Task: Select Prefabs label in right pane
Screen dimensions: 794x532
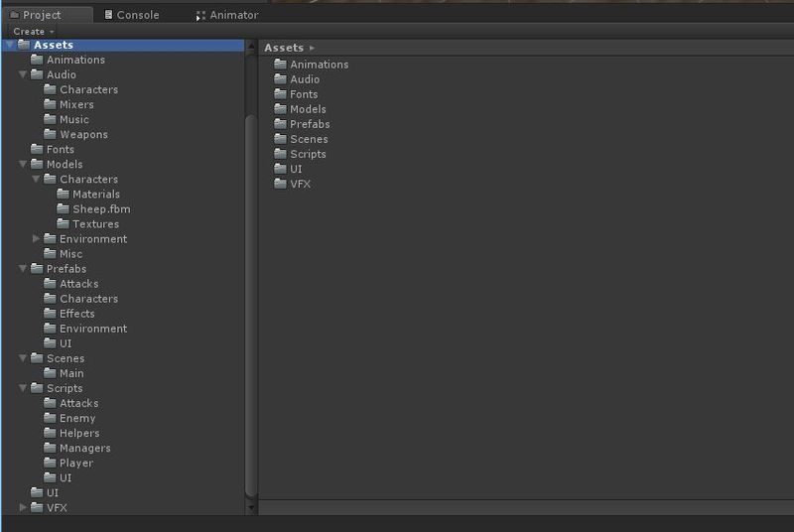Action: (x=310, y=124)
